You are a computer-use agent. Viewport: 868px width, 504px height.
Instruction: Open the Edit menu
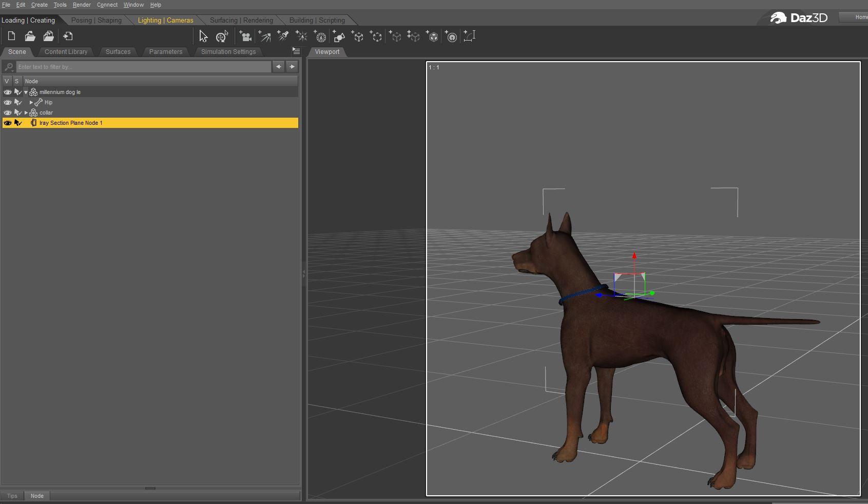point(21,5)
